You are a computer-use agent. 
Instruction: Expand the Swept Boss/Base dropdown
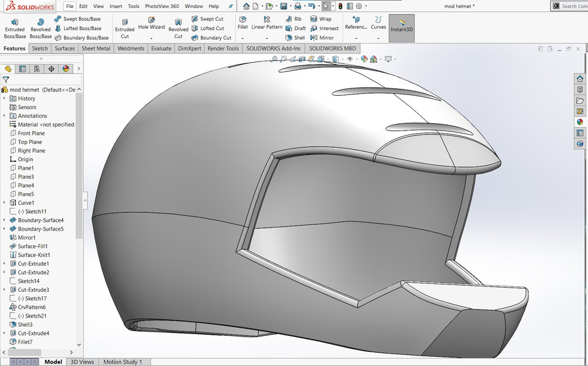(x=80, y=18)
